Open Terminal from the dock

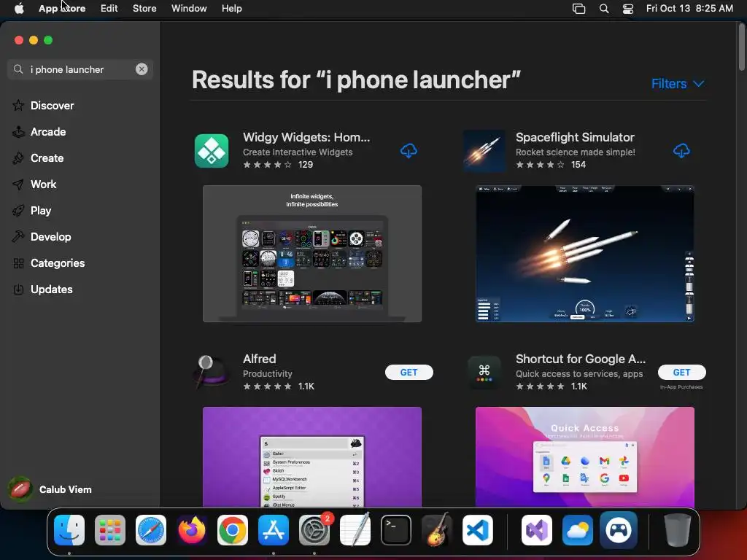396,530
